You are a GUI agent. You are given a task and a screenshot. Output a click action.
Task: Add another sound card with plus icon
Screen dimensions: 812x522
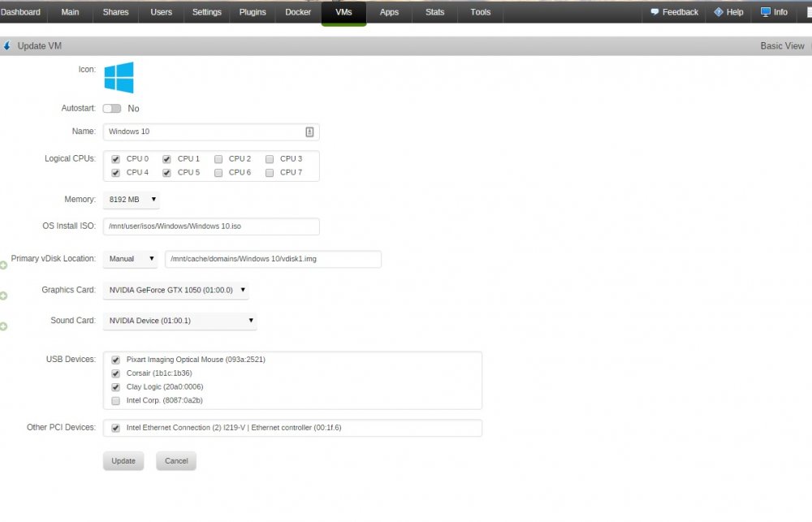pyautogui.click(x=3, y=326)
